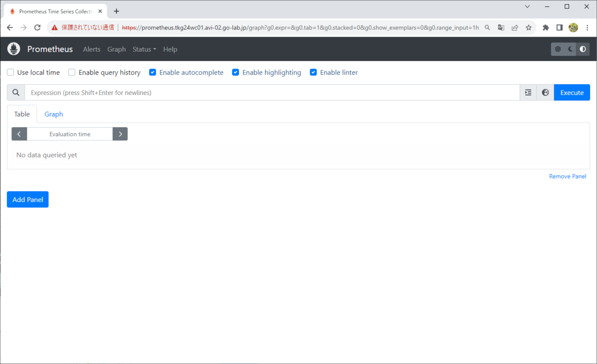Reload the page with the refresh icon

(37, 28)
